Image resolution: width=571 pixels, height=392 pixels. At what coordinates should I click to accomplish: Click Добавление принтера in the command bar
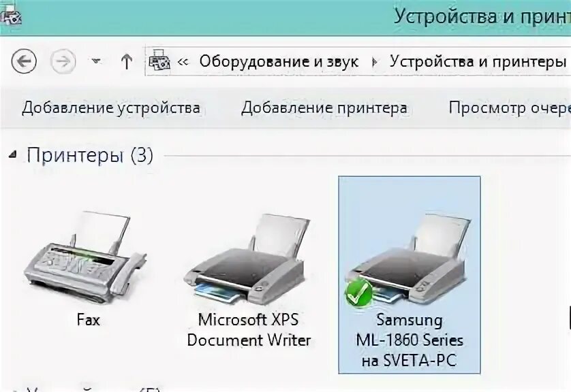324,108
